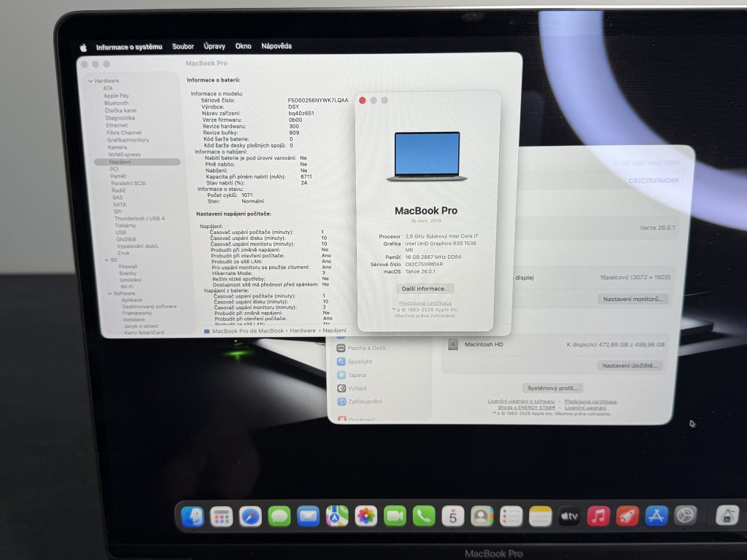The height and width of the screenshot is (560, 747).
Task: Select Aplikace under Software
Action: pos(131,300)
